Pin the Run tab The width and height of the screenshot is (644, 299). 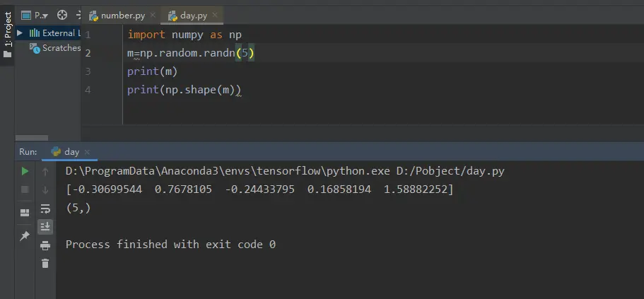[x=25, y=236]
